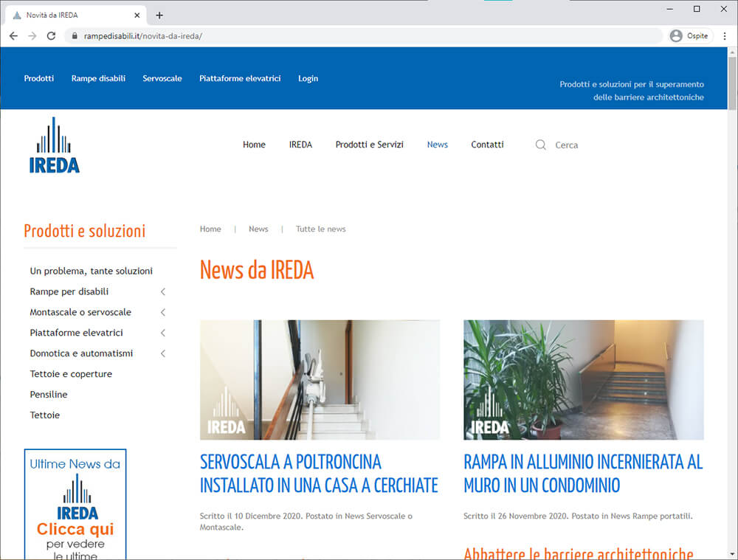Image resolution: width=738 pixels, height=560 pixels.
Task: Close the Novità da IREDA tab
Action: 137,15
